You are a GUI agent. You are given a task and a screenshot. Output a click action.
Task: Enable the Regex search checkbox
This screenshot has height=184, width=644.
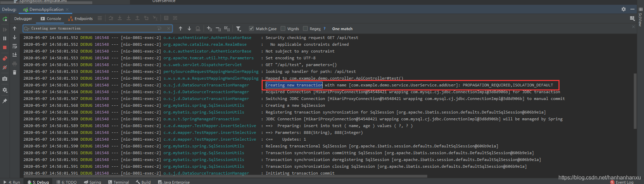pos(305,29)
